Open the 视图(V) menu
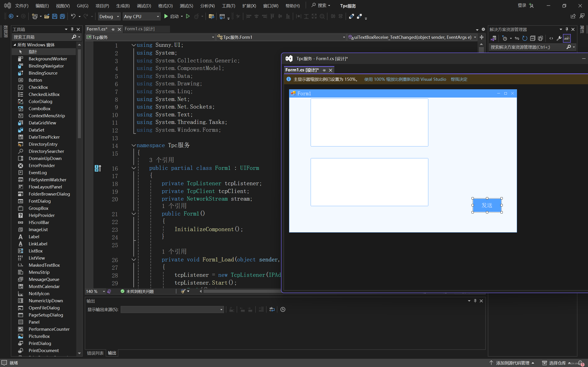The height and width of the screenshot is (367, 588). [63, 6]
